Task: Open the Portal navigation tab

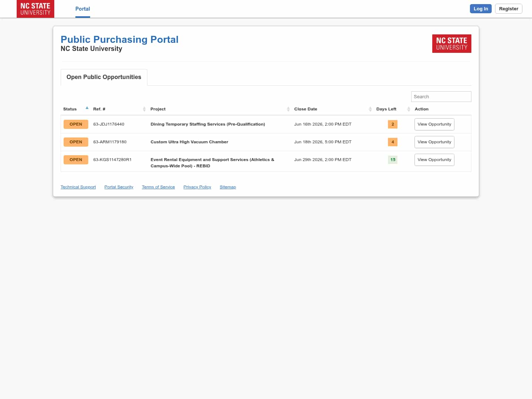Action: pos(83,9)
